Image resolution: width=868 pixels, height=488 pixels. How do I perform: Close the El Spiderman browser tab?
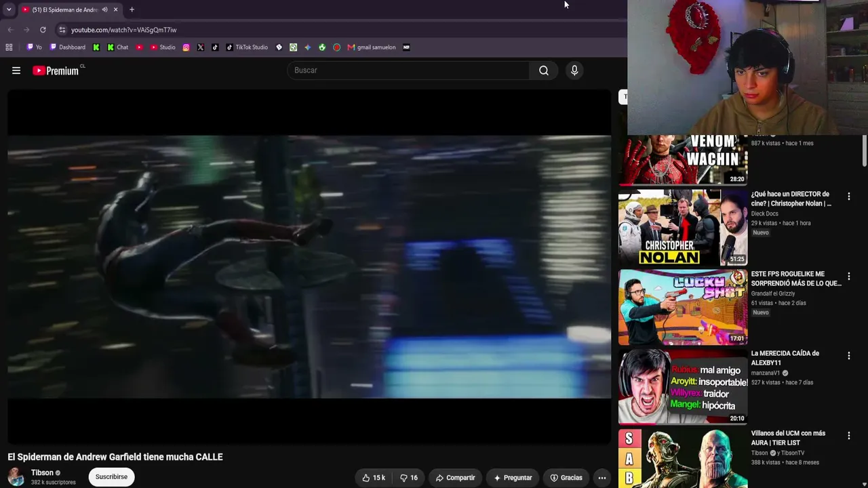115,9
